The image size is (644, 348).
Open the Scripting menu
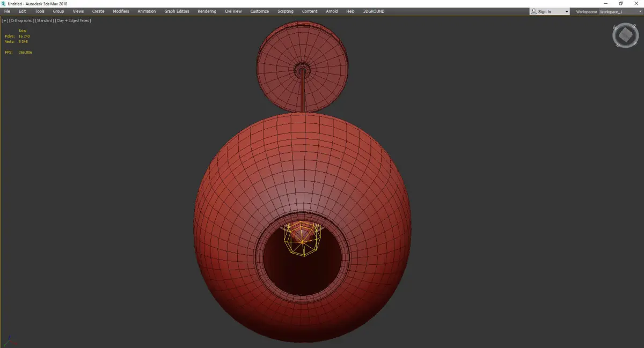(286, 11)
